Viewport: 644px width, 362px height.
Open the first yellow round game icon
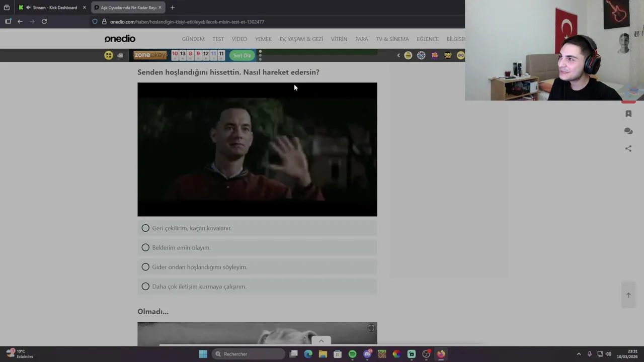[x=408, y=55]
